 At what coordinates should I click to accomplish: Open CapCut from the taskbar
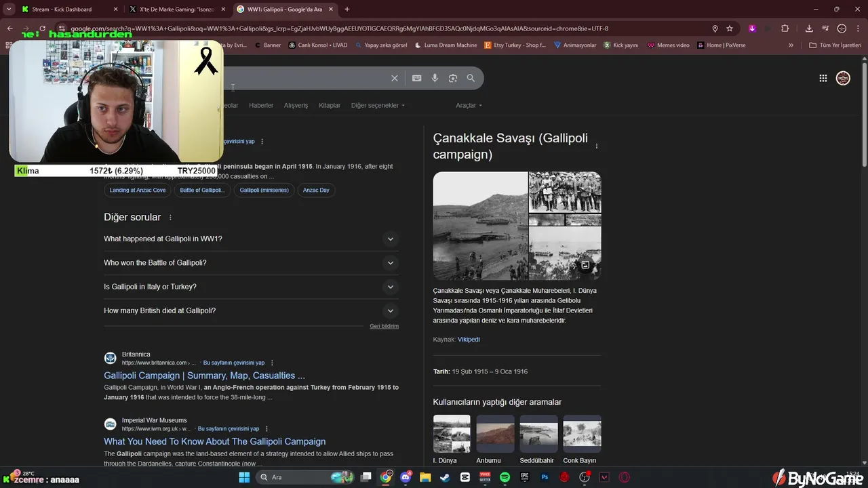[x=465, y=477]
